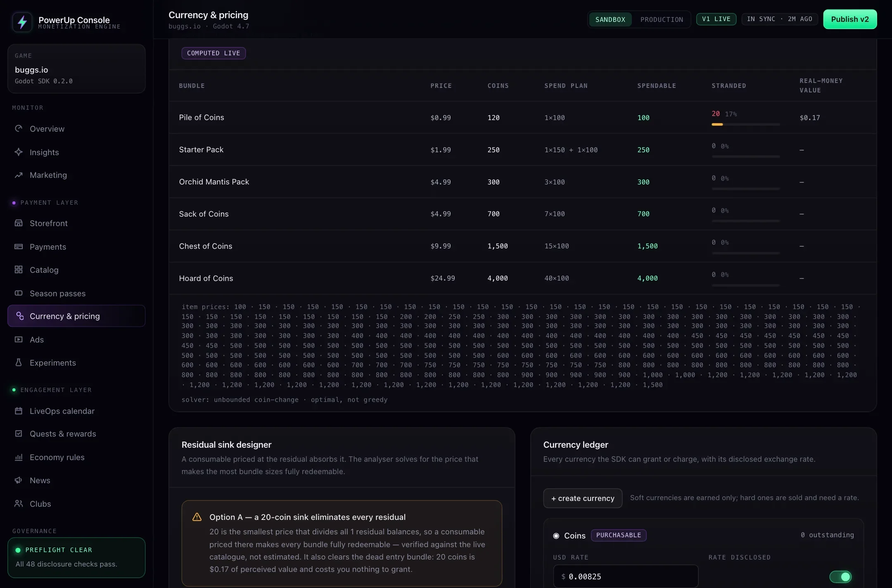Click the LiveOps calendar icon
Screen dimensions: 892x588
[x=19, y=411]
